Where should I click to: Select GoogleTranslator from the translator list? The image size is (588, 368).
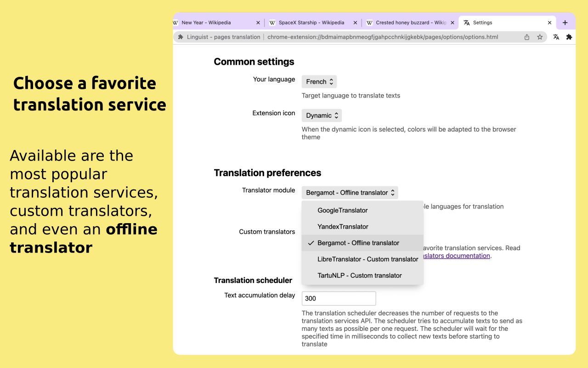342,210
